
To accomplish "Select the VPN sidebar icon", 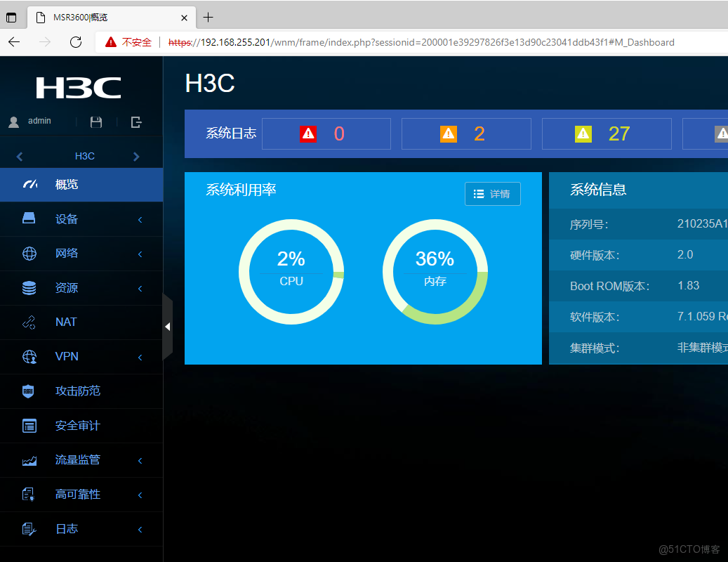I will point(28,356).
